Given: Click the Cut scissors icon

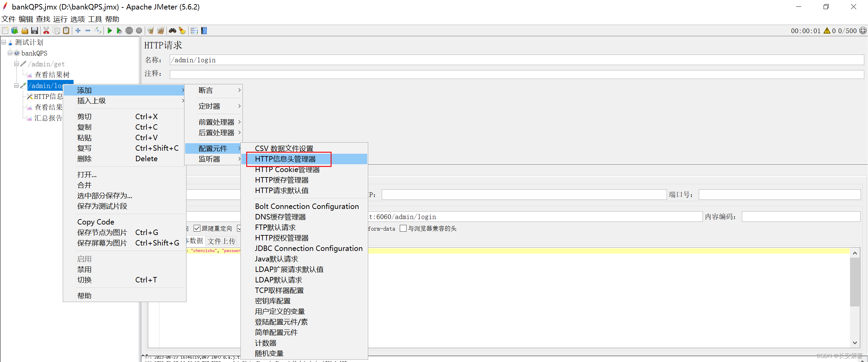Looking at the screenshot, I should [x=46, y=31].
